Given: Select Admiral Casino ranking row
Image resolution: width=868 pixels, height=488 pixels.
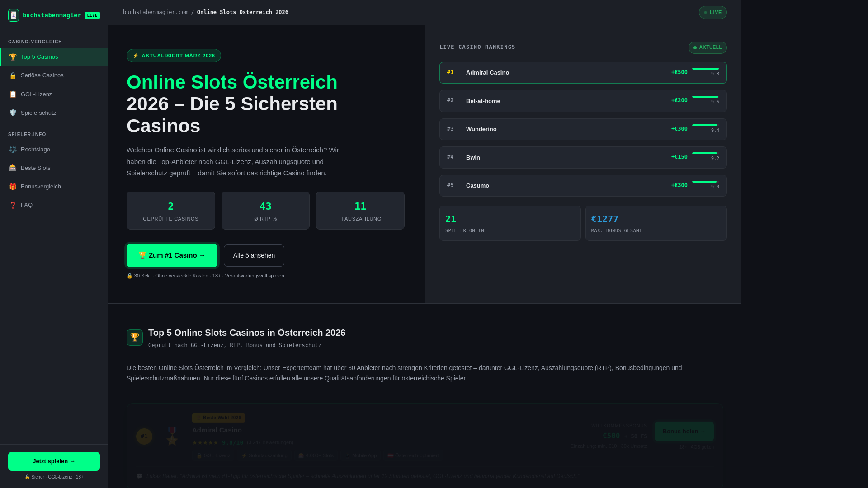Looking at the screenshot, I should [x=583, y=73].
